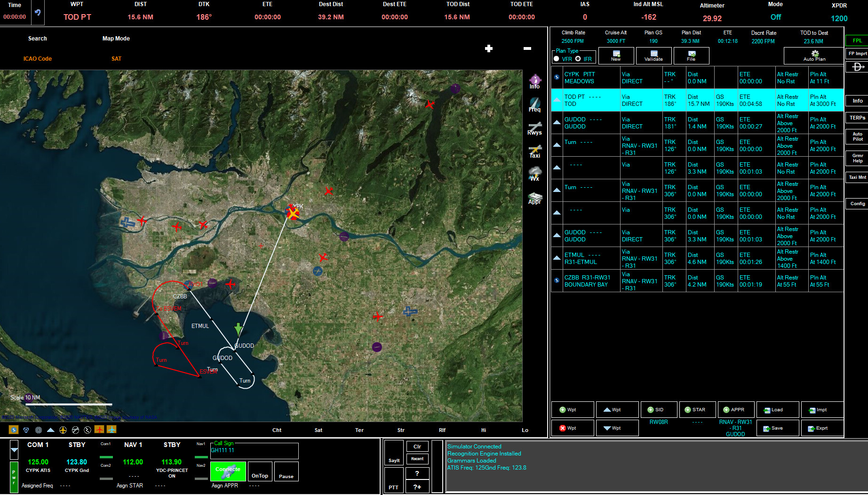Zoom in the map with plus icon
The height and width of the screenshot is (495, 868).
tap(489, 48)
